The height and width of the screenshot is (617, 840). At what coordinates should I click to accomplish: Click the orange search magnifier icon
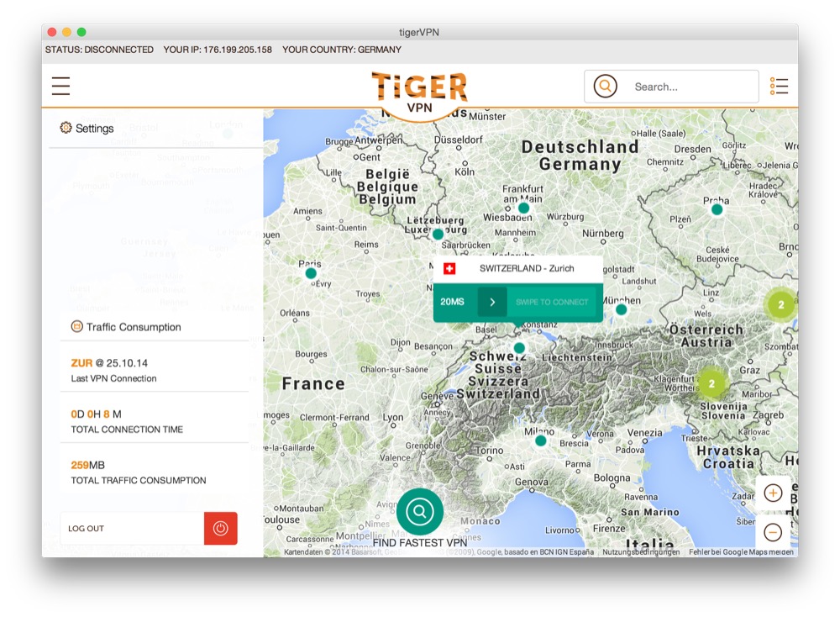(605, 86)
